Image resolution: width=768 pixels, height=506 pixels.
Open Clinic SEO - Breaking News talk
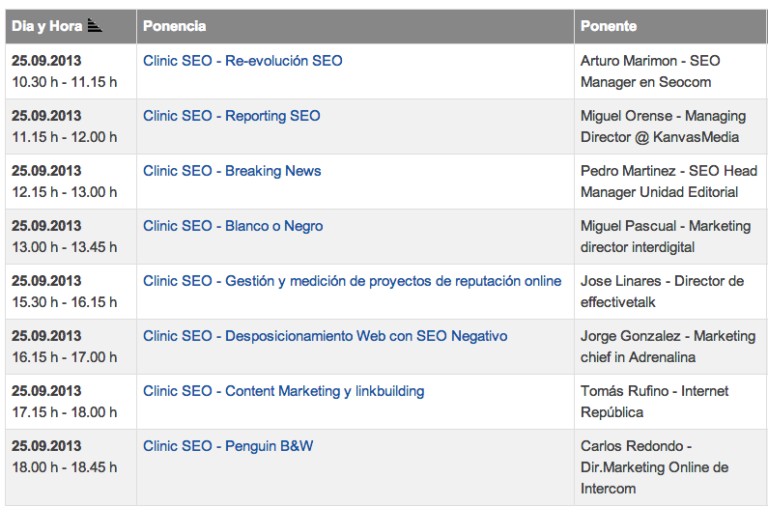[232, 171]
